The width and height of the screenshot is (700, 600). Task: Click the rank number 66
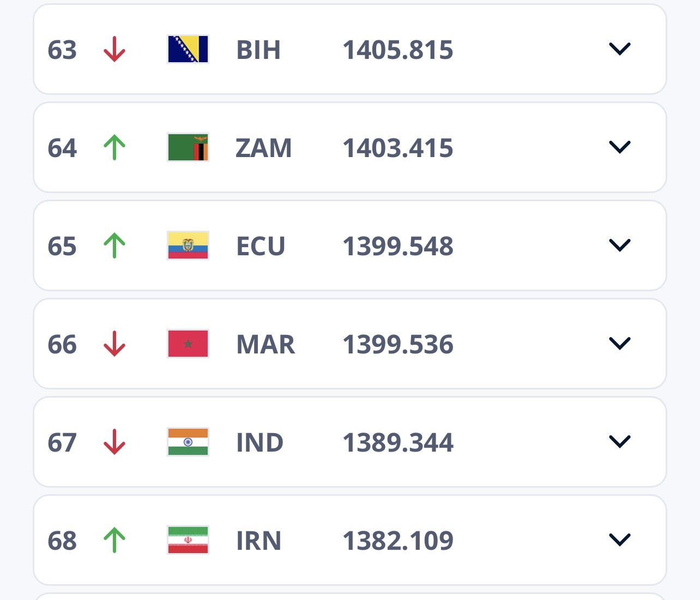coord(62,345)
